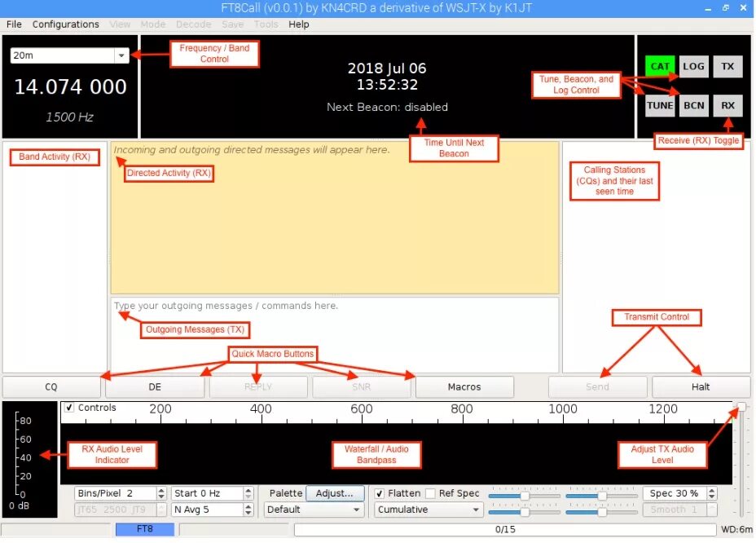Open the File menu
The height and width of the screenshot is (543, 756).
coord(14,24)
